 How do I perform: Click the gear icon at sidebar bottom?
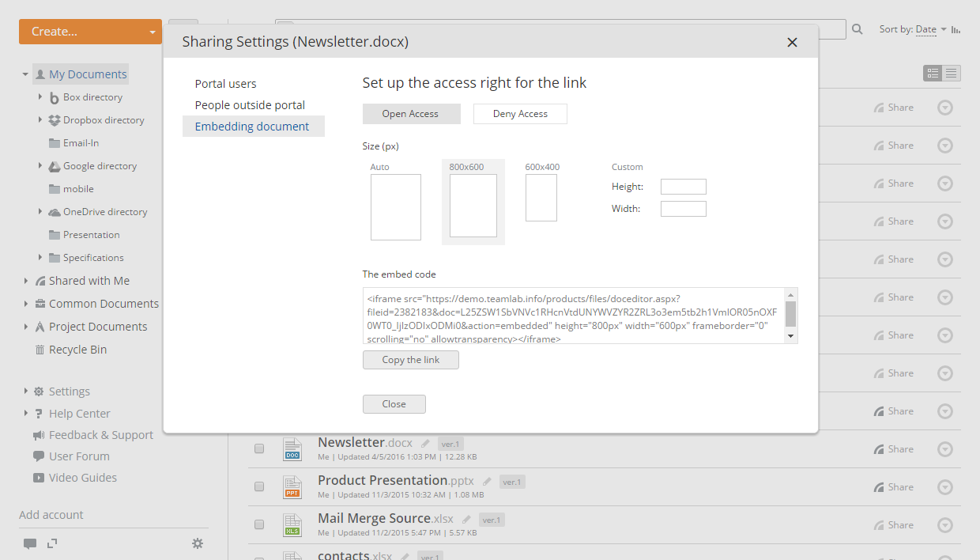click(198, 543)
